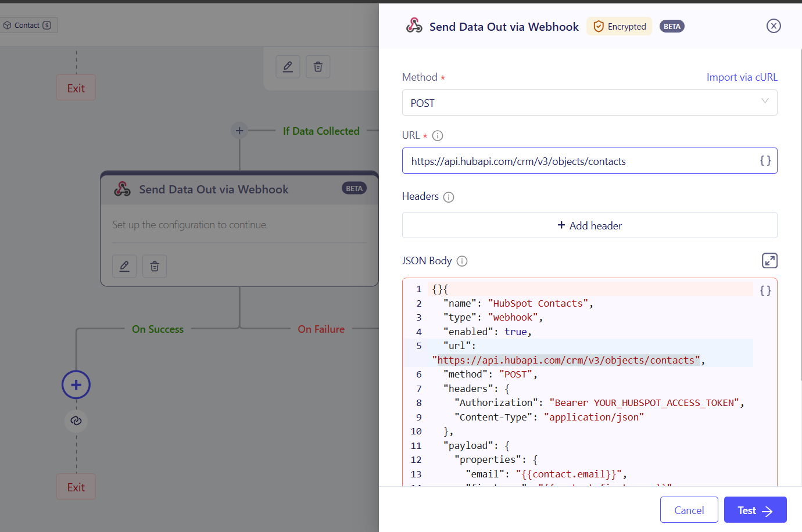Click trash icon on upper node
Viewport: 802px width, 532px height.
(318, 67)
